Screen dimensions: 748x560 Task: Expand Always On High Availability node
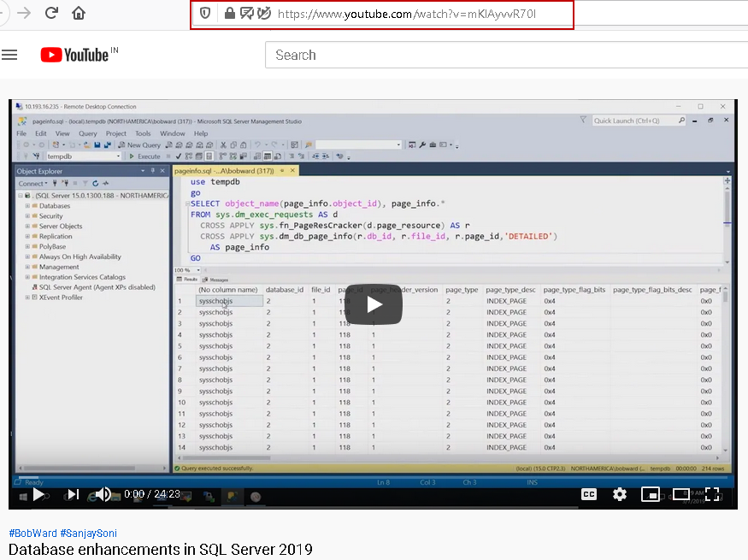[x=27, y=256]
